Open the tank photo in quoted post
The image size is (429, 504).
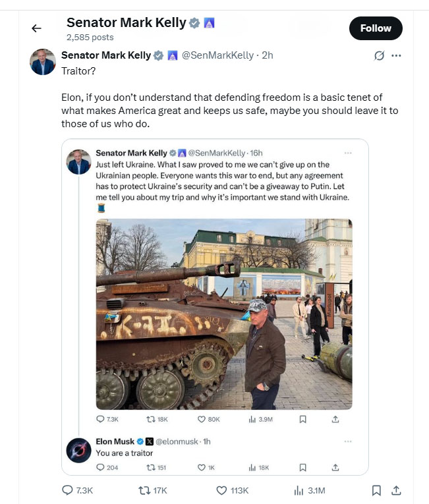click(x=224, y=314)
